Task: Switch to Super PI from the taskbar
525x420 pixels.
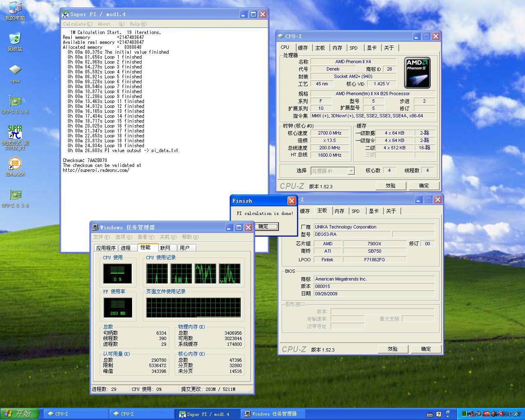Action: tap(208, 414)
